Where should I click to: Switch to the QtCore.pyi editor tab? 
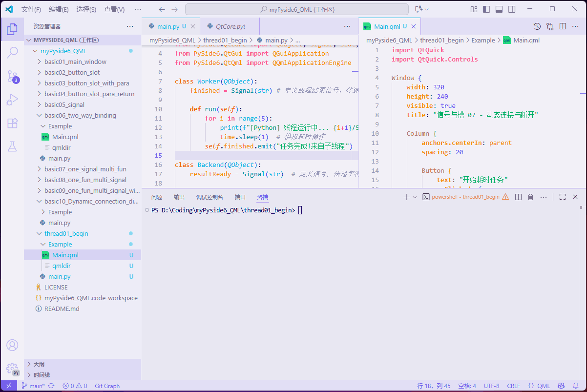tap(230, 26)
